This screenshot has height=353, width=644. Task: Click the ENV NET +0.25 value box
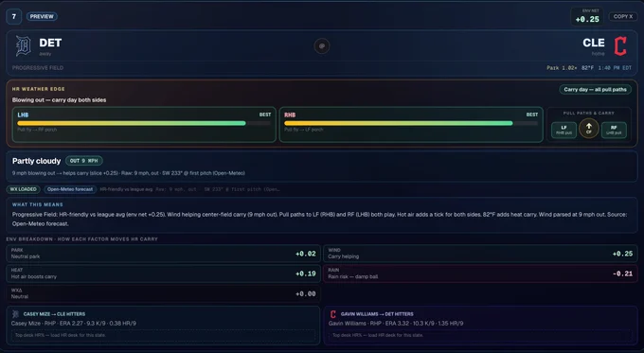click(587, 17)
